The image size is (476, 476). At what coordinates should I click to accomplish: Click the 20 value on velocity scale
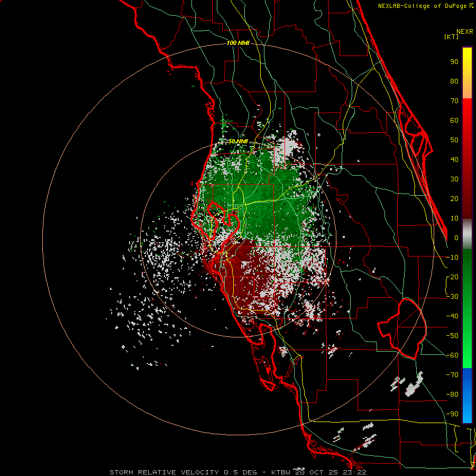(454, 198)
